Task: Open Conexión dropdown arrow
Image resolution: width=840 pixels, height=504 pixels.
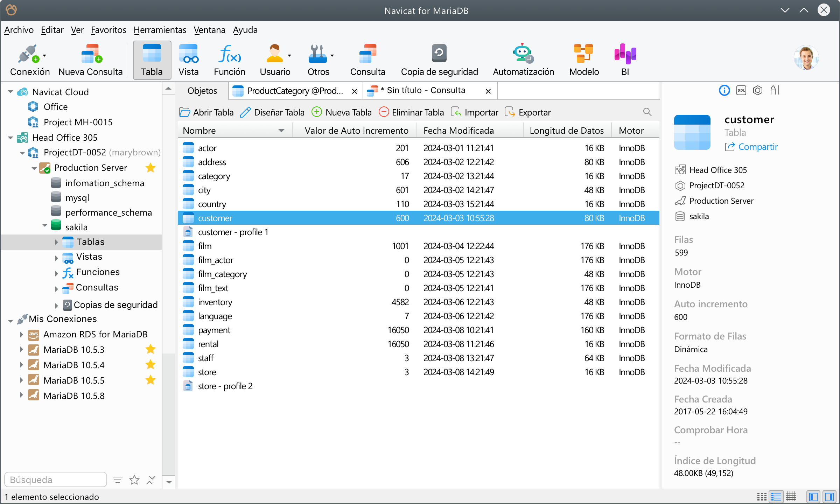Action: [x=44, y=55]
